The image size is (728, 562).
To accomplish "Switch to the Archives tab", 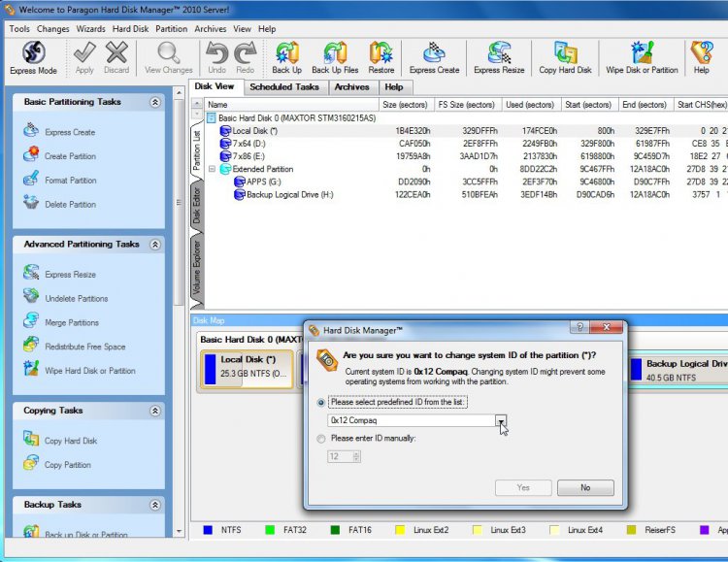I will [352, 86].
